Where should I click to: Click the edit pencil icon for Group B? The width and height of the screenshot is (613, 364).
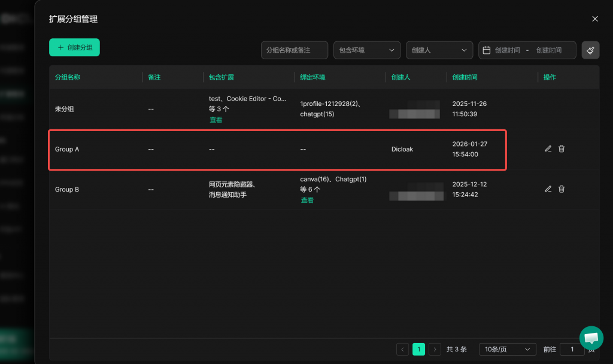[x=548, y=189]
